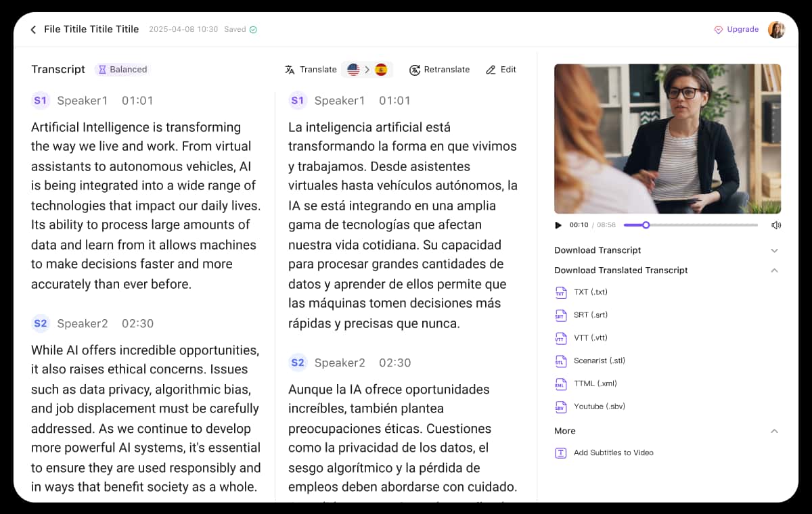Mute audio with the speaker icon

coord(775,225)
